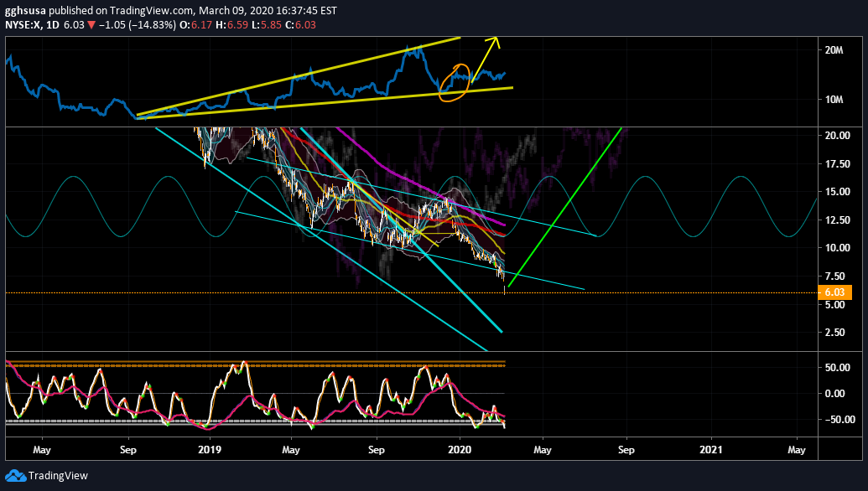Screen dimensions: 868x491
Task: Click the 50.00 oscillator axis label
Action: [x=838, y=368]
